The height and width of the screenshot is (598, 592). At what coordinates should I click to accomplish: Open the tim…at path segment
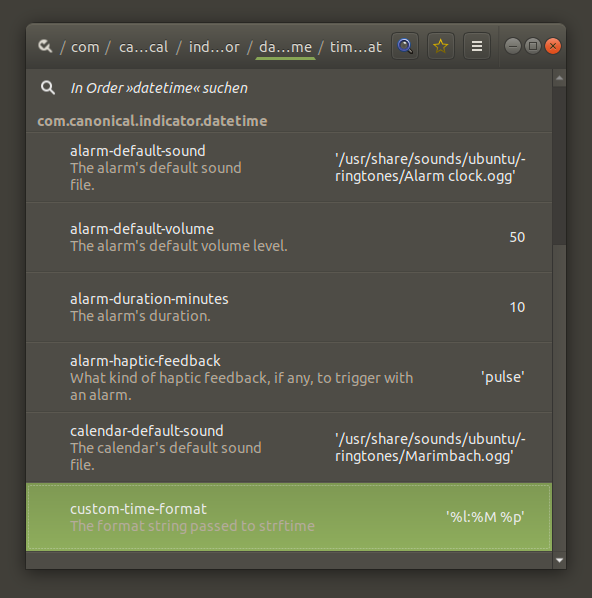click(x=356, y=47)
